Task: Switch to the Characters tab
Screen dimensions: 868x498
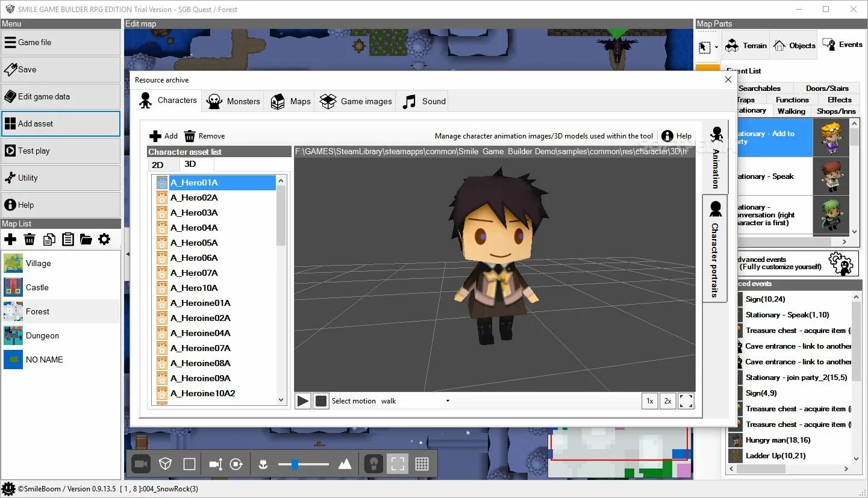Action: 168,101
